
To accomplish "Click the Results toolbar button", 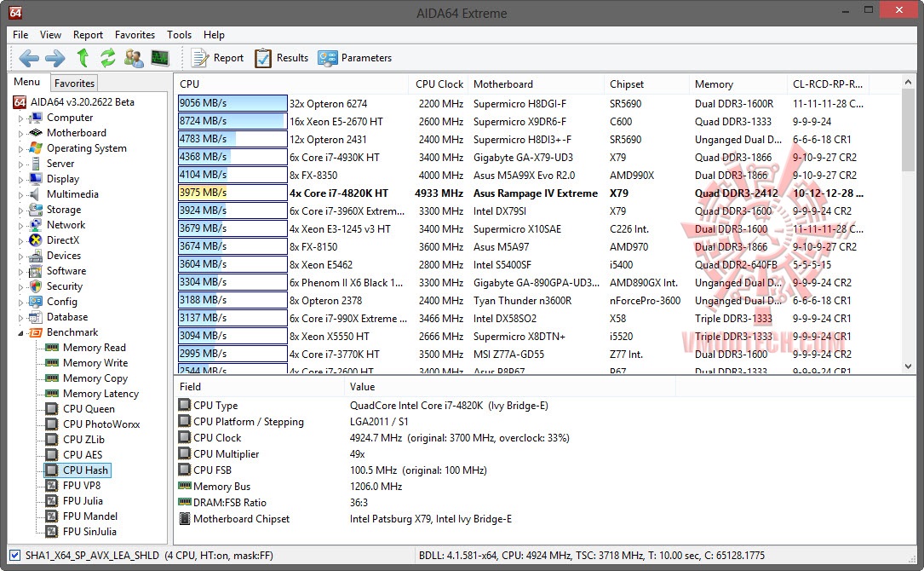I will tap(281, 58).
